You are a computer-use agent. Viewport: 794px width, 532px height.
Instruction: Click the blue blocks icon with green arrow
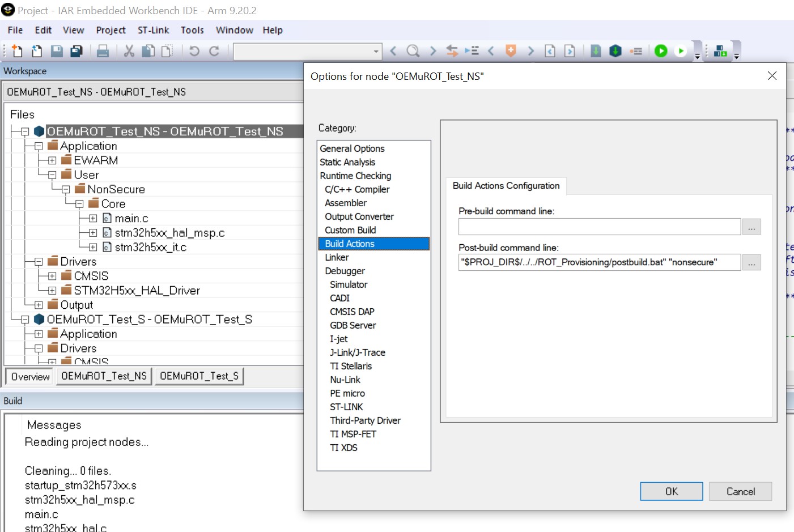coord(720,51)
